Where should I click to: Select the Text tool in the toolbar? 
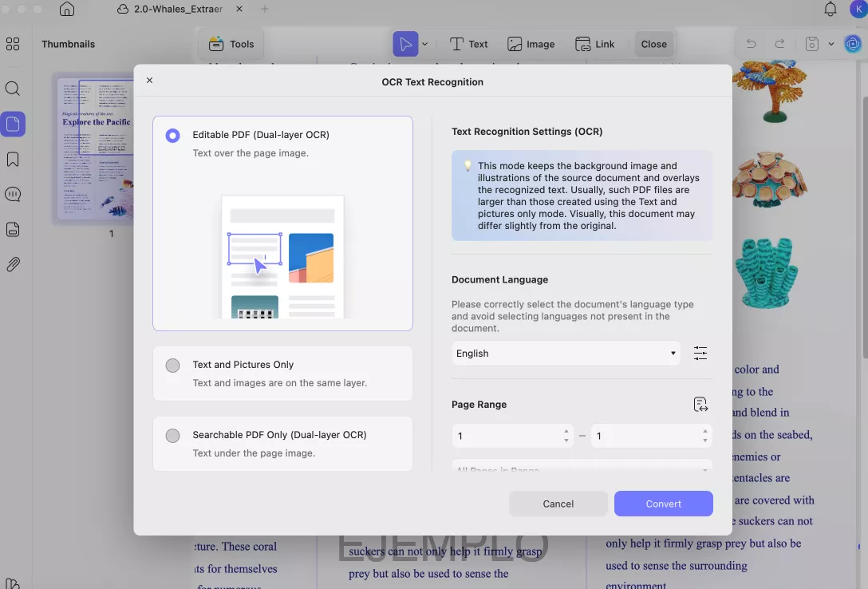(469, 44)
